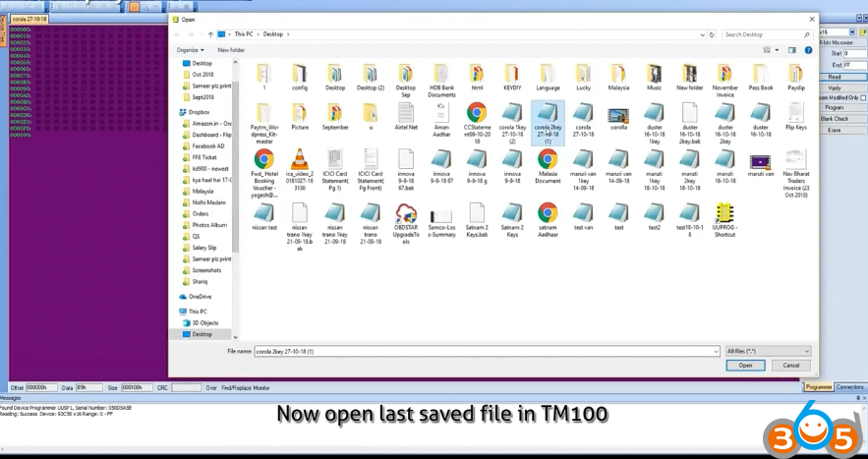The height and width of the screenshot is (459, 868).
Task: Click the New folder button
Action: (x=231, y=50)
